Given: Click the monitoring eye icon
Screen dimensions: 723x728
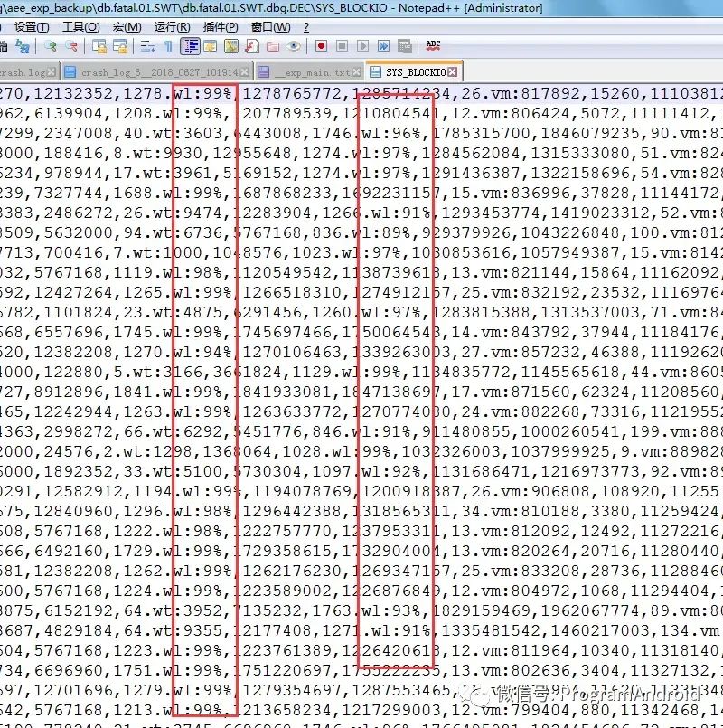Looking at the screenshot, I should pos(294,46).
